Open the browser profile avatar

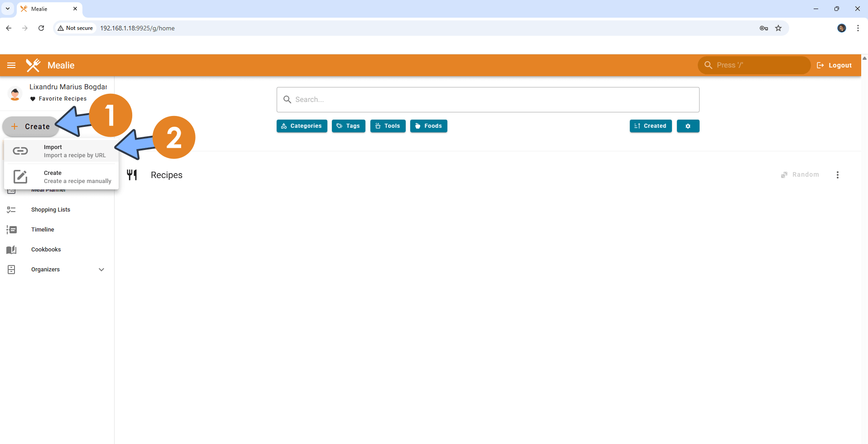pyautogui.click(x=841, y=28)
